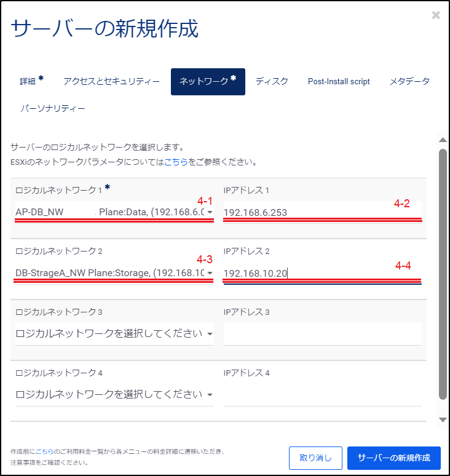Click the サーバーの新規作成 button

[x=393, y=458]
